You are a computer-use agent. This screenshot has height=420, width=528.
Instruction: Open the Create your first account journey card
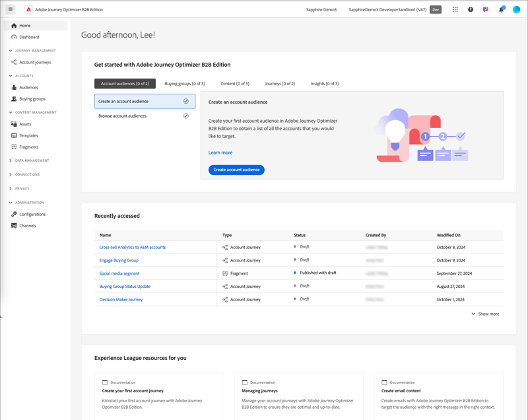pyautogui.click(x=159, y=396)
